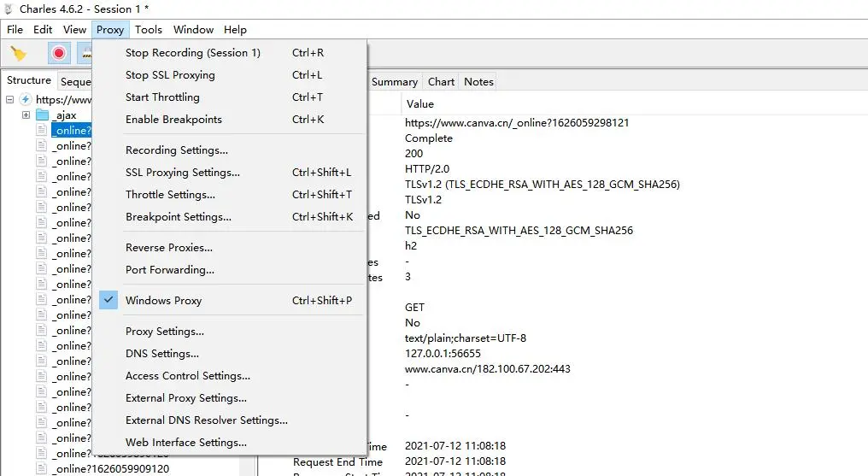Open External Proxy Settings...

[x=185, y=398]
